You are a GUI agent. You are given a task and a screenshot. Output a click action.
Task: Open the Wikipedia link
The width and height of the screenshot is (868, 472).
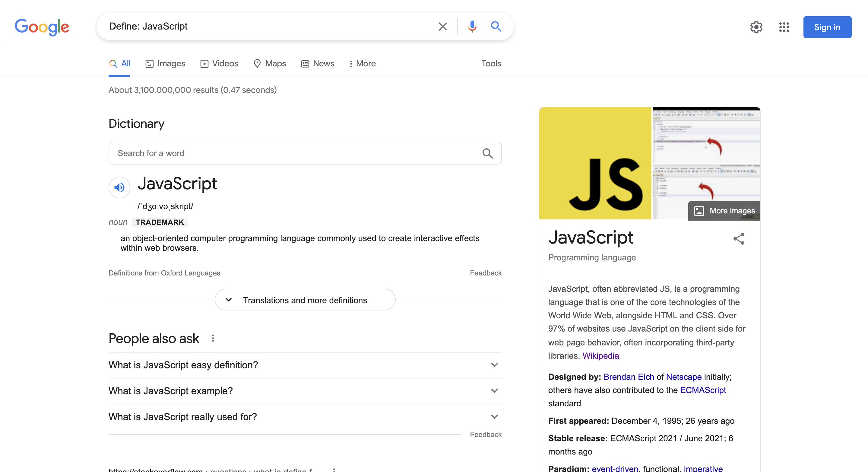click(600, 356)
